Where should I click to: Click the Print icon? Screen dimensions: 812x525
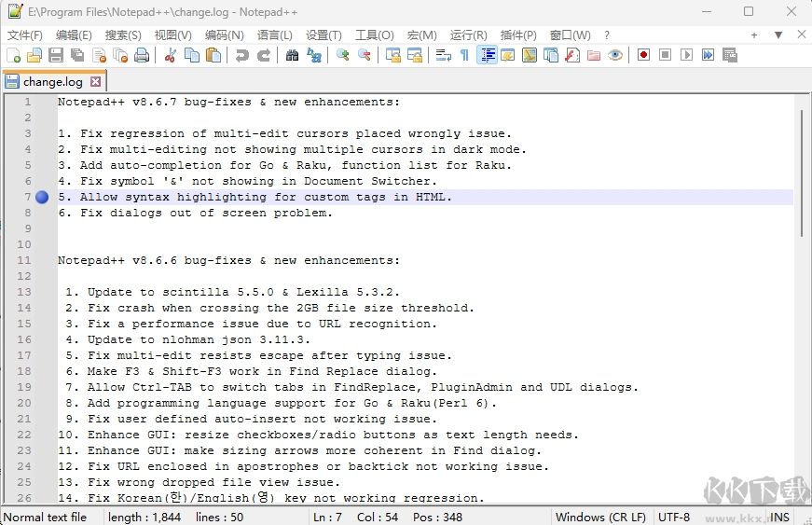point(142,55)
